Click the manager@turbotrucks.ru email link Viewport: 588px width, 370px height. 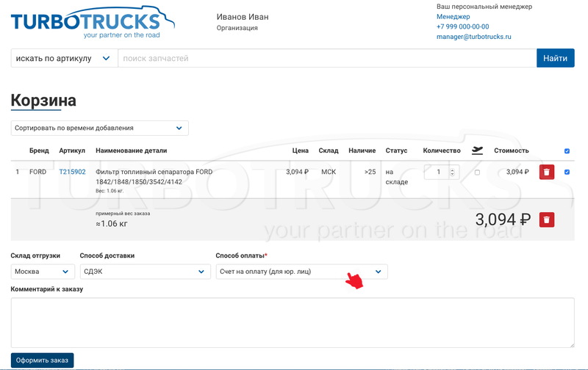click(473, 37)
